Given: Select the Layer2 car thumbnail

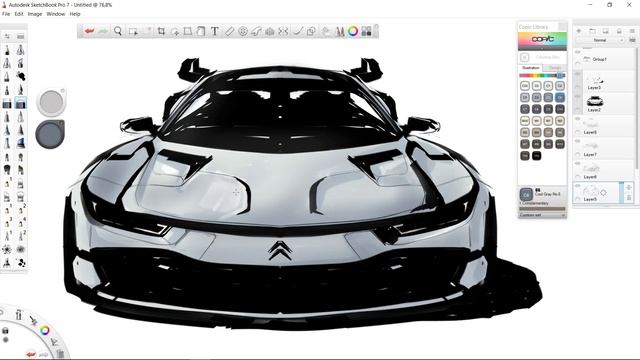Looking at the screenshot, I should click(595, 101).
